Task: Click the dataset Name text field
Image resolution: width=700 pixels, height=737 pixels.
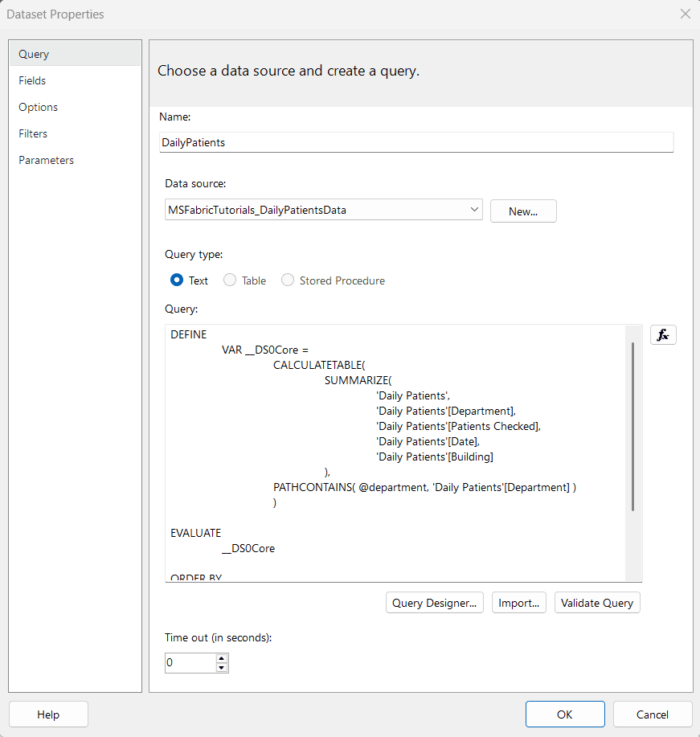Action: (x=415, y=142)
